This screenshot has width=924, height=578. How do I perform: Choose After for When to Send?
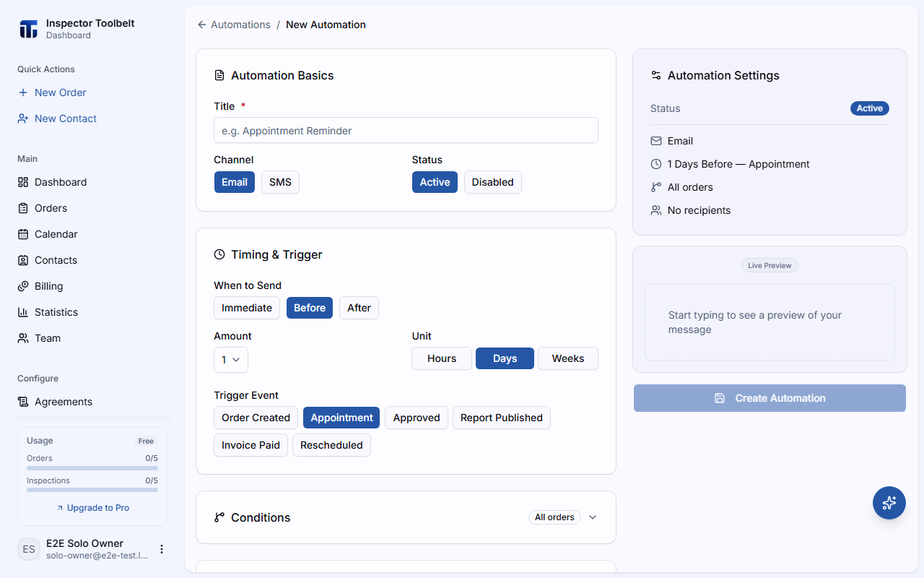tap(359, 308)
